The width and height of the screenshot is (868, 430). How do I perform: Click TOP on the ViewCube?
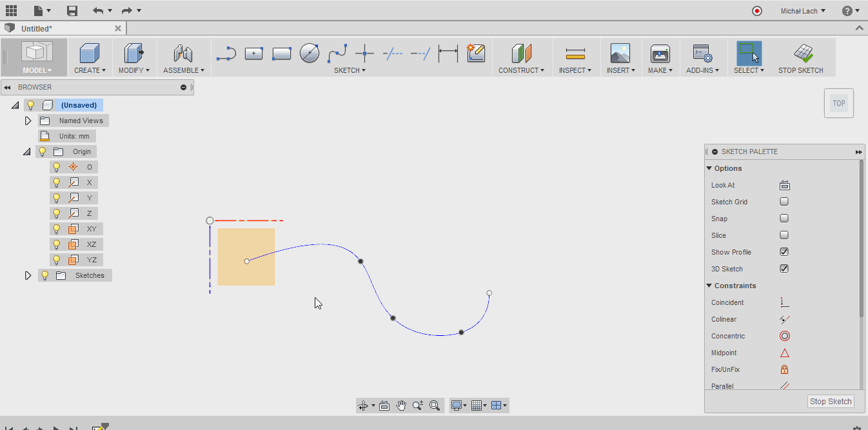[x=838, y=103]
